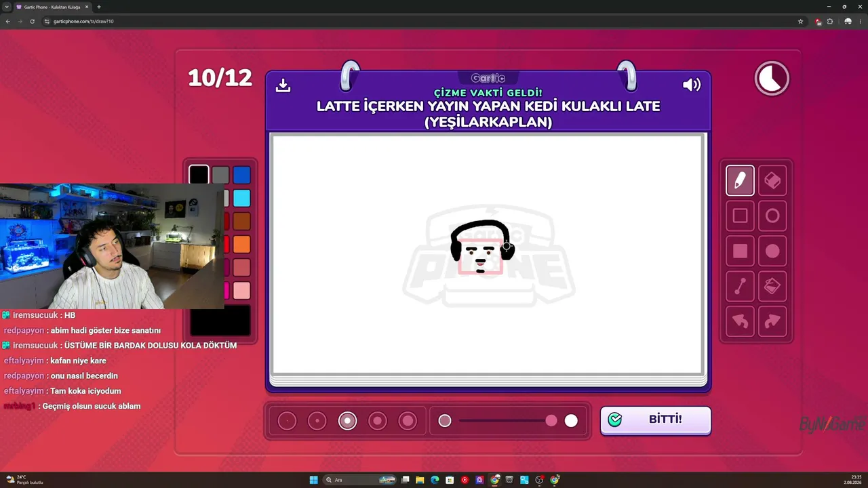Open Microsoft Edge from the taskbar
Screen dimensions: 868x488
(x=435, y=480)
